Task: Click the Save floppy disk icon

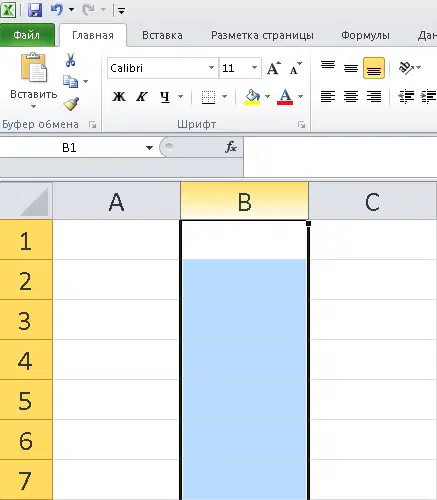Action: pyautogui.click(x=35, y=10)
